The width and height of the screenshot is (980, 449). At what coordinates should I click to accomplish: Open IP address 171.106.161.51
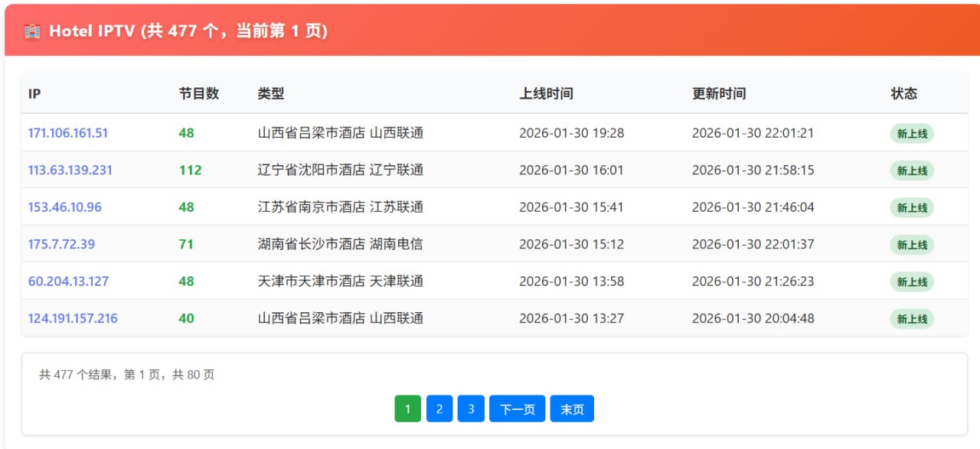[x=69, y=132]
